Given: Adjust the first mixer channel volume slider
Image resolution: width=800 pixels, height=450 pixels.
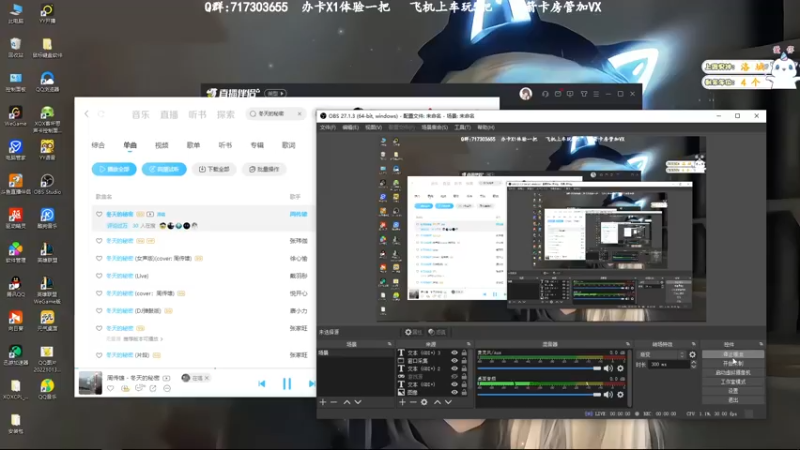Looking at the screenshot, I should pos(539,368).
